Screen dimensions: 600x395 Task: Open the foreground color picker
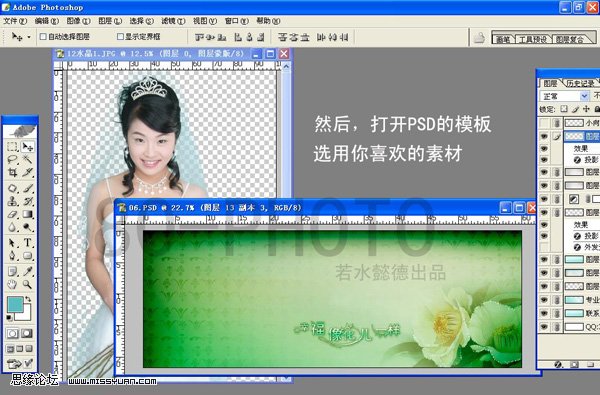click(x=15, y=305)
